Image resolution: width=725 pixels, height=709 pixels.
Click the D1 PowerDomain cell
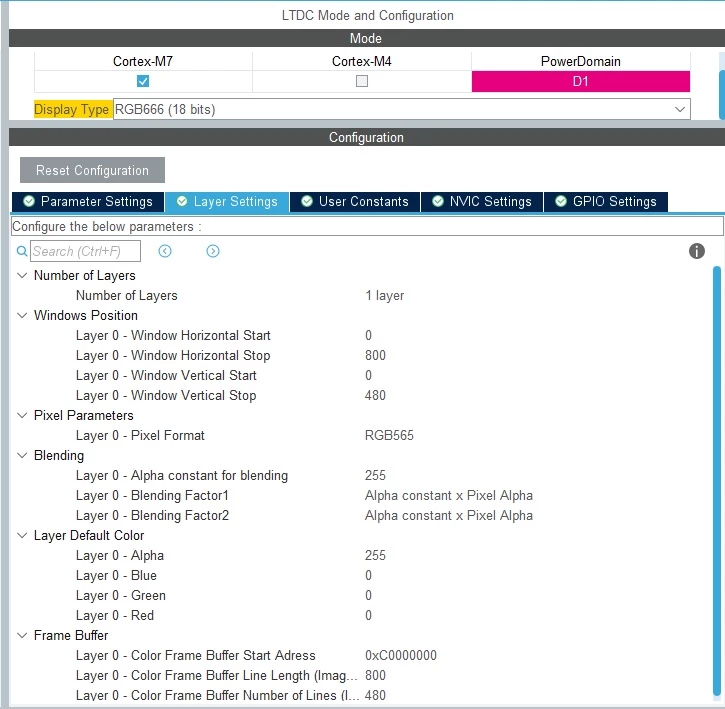(x=581, y=81)
